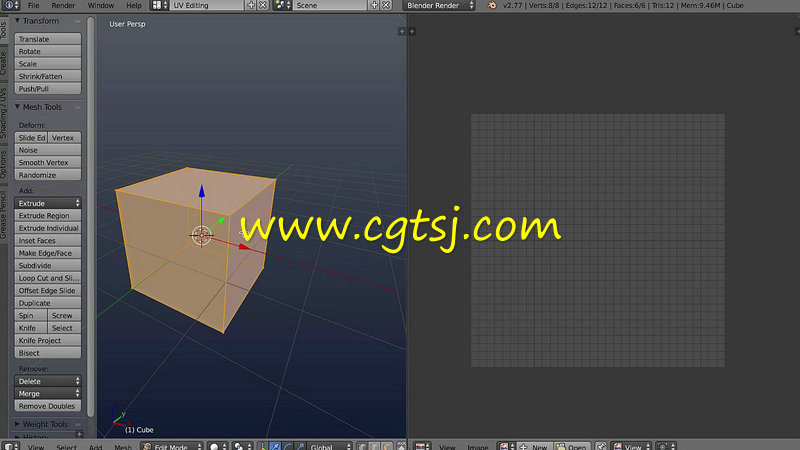Click the blue Z-axis manipulator arrow
Screen dimensions: 800x450
pyautogui.click(x=202, y=191)
